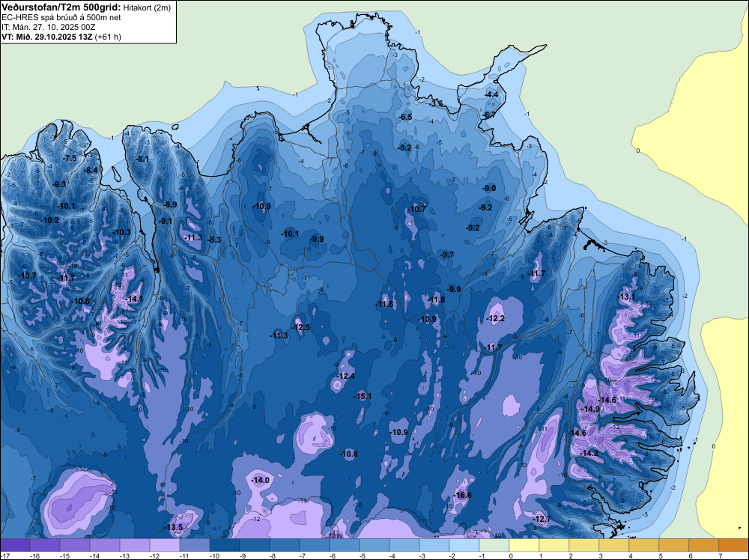Click the "(+61 h)" forecast lead text
749x560 pixels.
[108, 37]
